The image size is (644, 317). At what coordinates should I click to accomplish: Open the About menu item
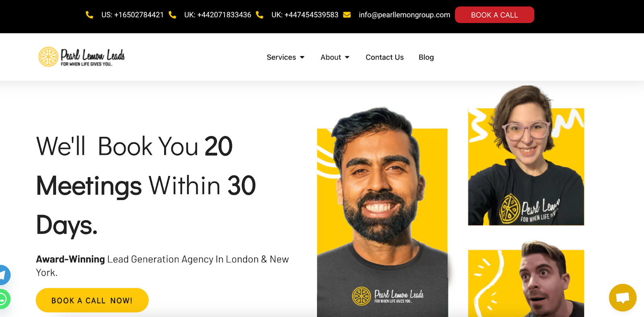point(331,57)
